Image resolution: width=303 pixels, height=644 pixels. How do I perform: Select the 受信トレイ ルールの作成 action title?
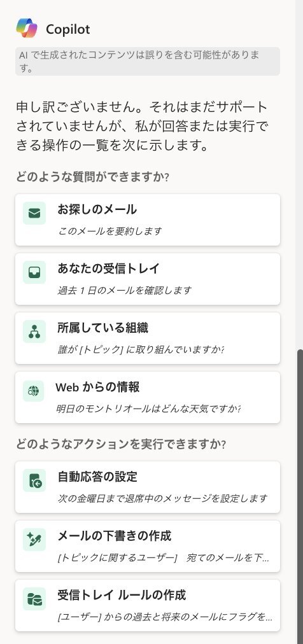pos(122,595)
